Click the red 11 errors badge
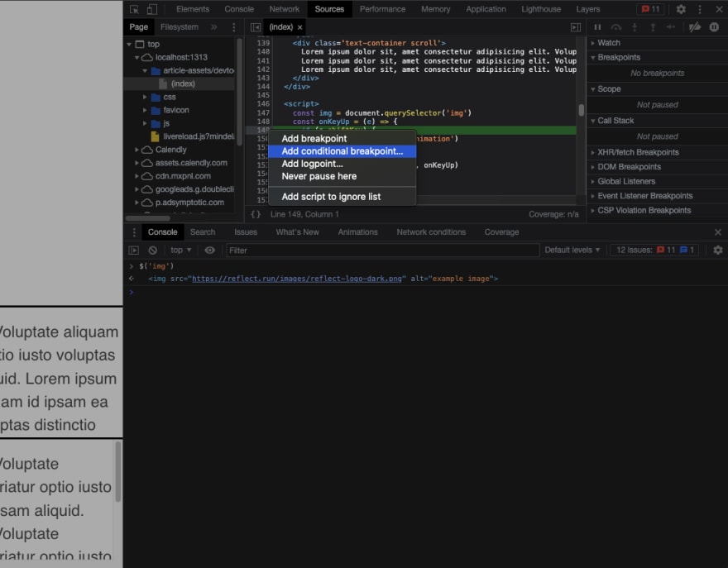Image resolution: width=728 pixels, height=568 pixels. tap(650, 9)
